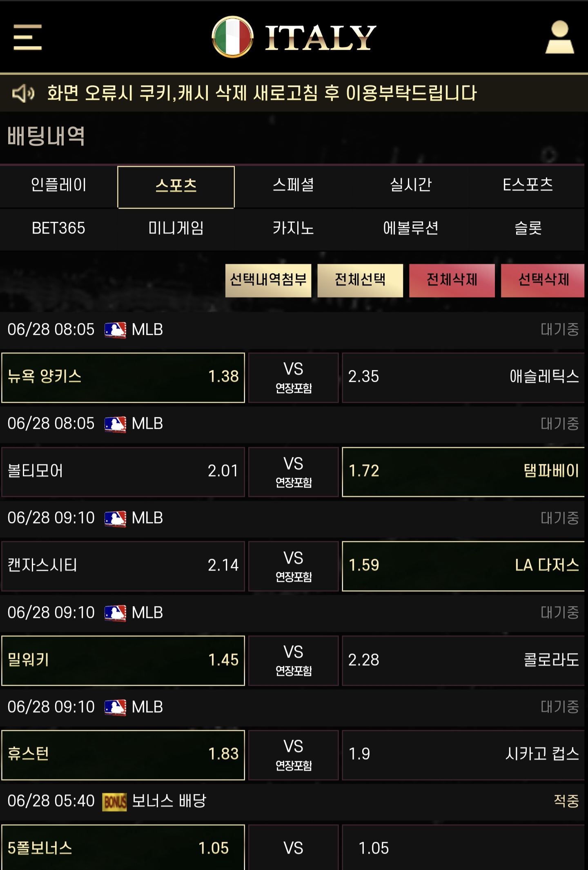Open the hamburger menu icon
Image resolution: width=588 pixels, height=870 pixels.
(27, 37)
